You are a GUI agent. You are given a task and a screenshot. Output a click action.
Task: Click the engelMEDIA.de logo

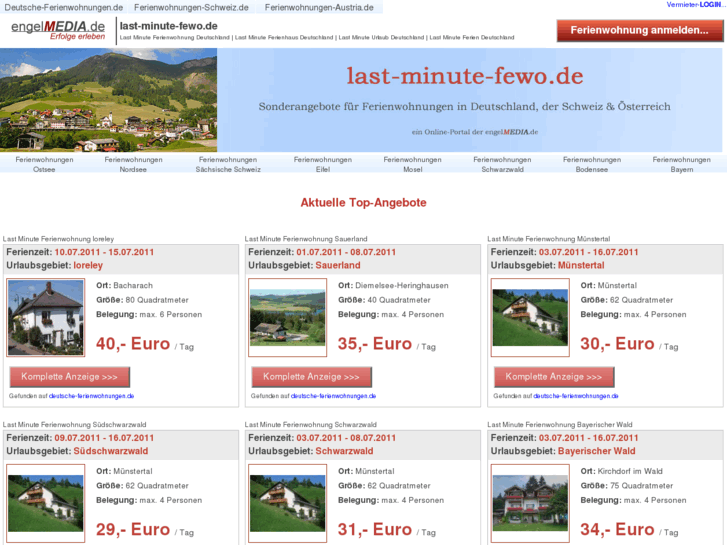pos(58,30)
